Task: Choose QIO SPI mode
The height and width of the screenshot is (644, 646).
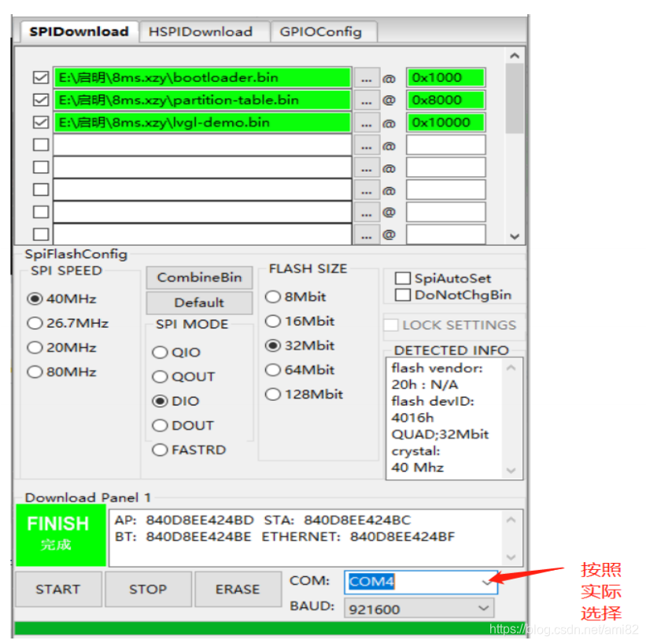Action: tap(176, 352)
